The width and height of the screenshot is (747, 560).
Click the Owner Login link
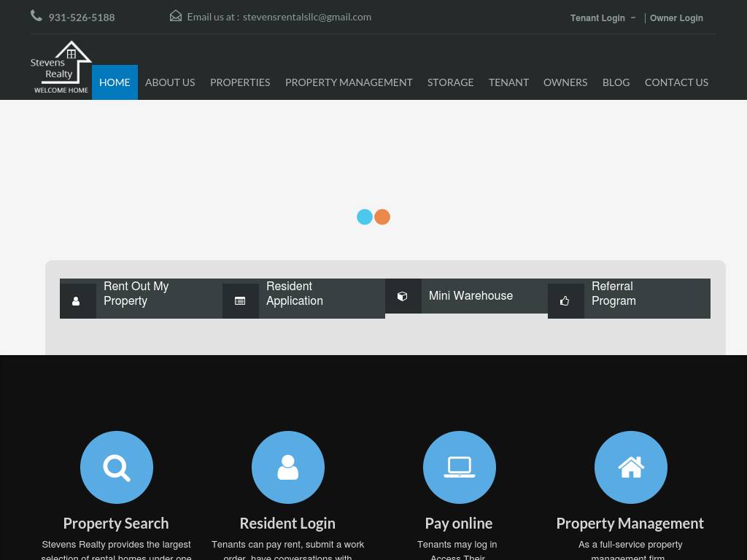(x=676, y=18)
